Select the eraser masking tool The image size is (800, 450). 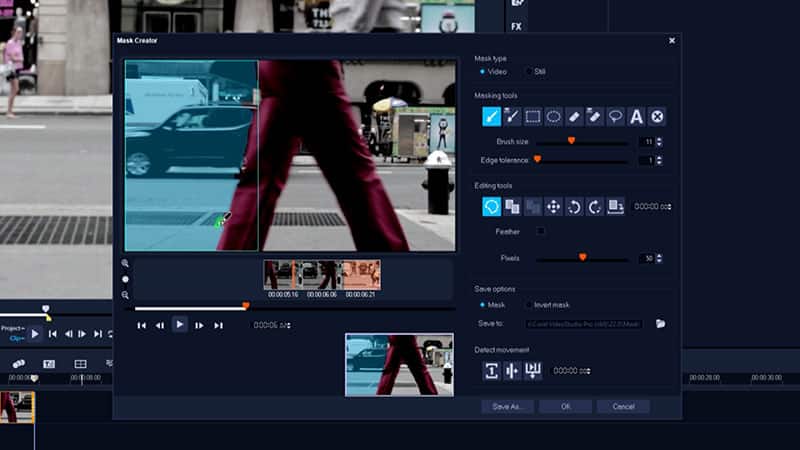(x=574, y=117)
